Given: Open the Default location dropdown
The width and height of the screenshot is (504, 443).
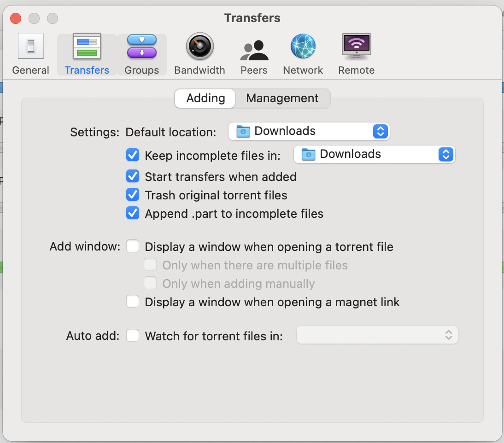Looking at the screenshot, I should 309,131.
